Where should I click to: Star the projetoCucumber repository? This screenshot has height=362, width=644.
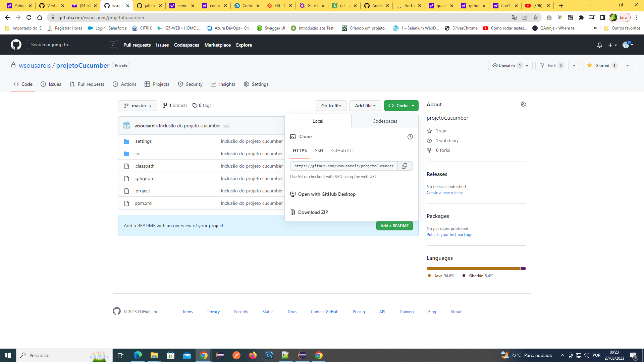[601, 65]
